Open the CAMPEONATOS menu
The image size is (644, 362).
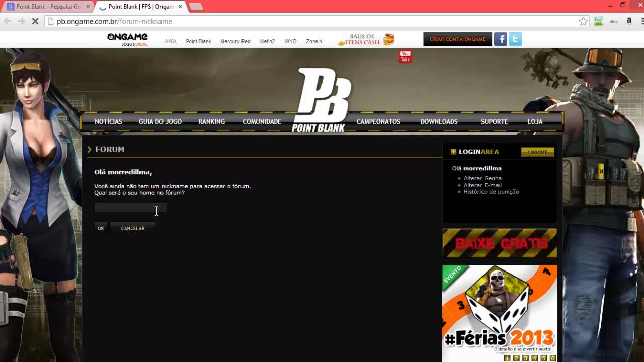(x=378, y=121)
